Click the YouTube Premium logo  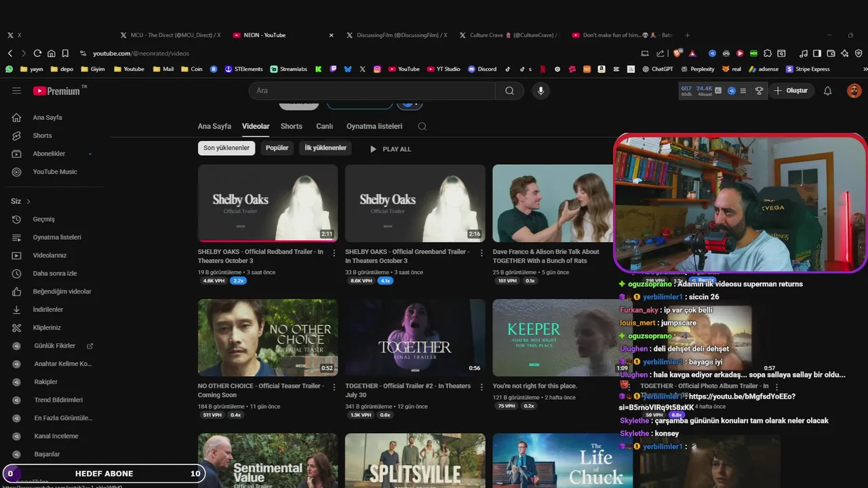tap(57, 91)
